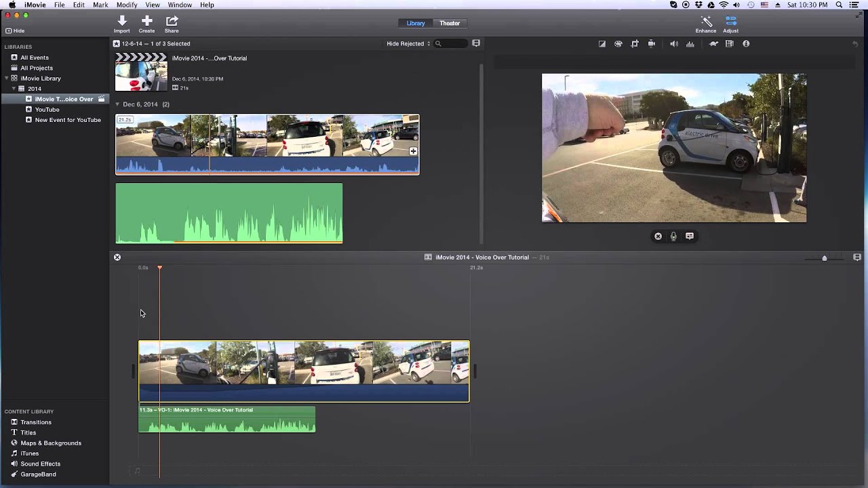The height and width of the screenshot is (488, 868).
Task: Open Spotlight search in menu bar
Action: (x=839, y=5)
